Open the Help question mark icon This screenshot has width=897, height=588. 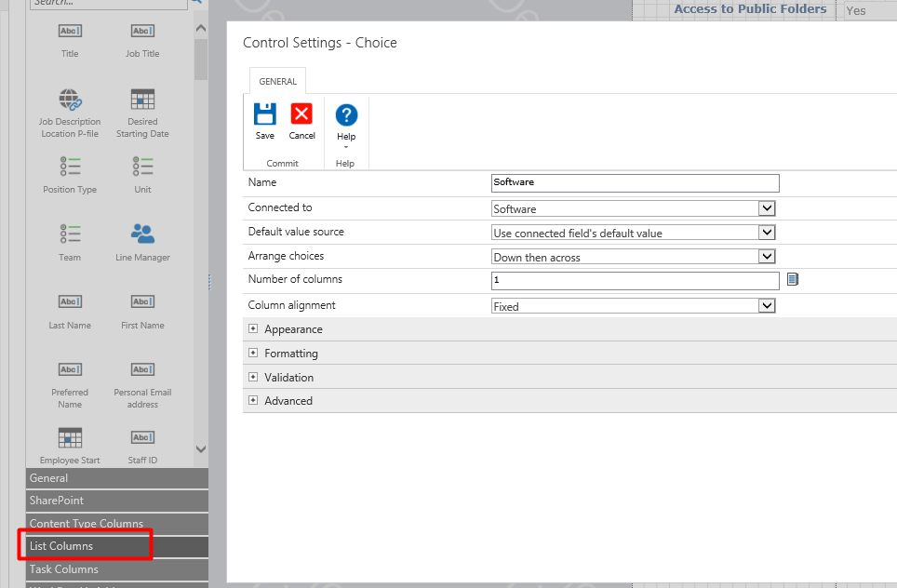pos(346,115)
